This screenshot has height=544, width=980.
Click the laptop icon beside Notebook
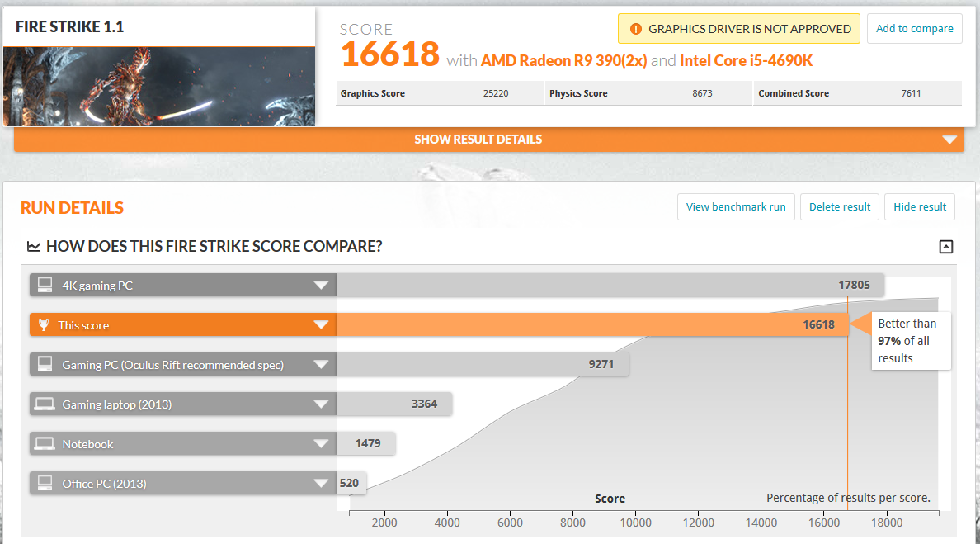45,444
